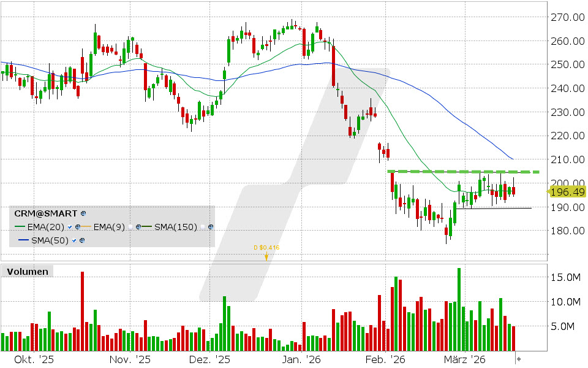Click the orange dividend arrow marker
The width and height of the screenshot is (588, 368).
pyautogui.click(x=266, y=257)
